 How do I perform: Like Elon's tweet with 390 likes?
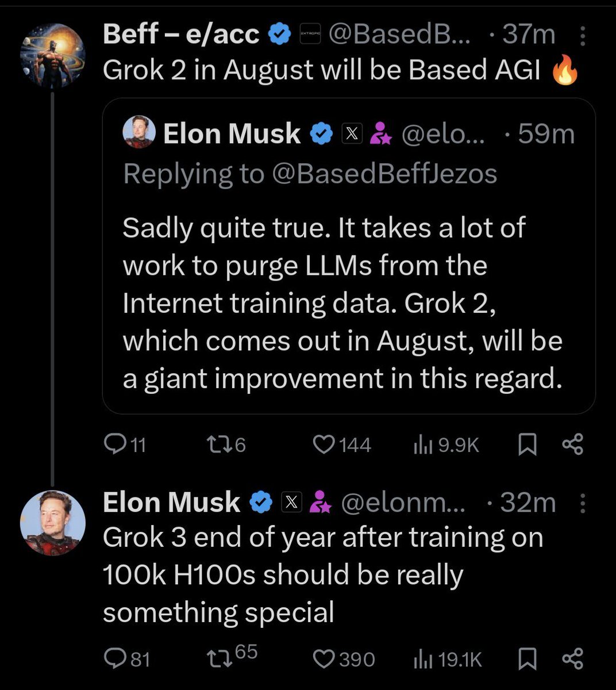click(325, 658)
